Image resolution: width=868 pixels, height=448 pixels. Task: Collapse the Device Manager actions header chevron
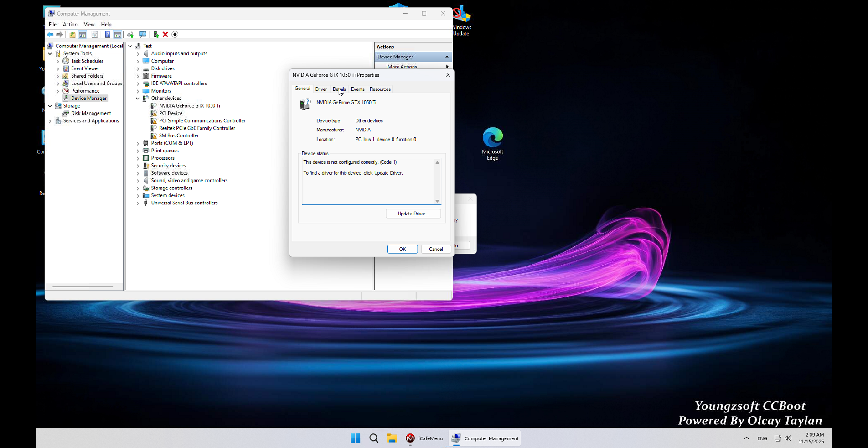(446, 57)
